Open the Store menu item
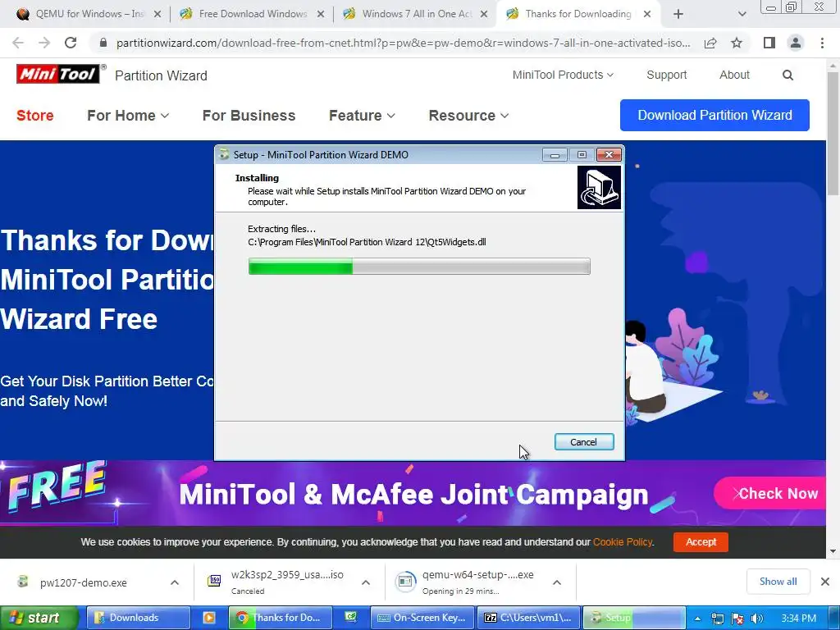 coord(34,115)
